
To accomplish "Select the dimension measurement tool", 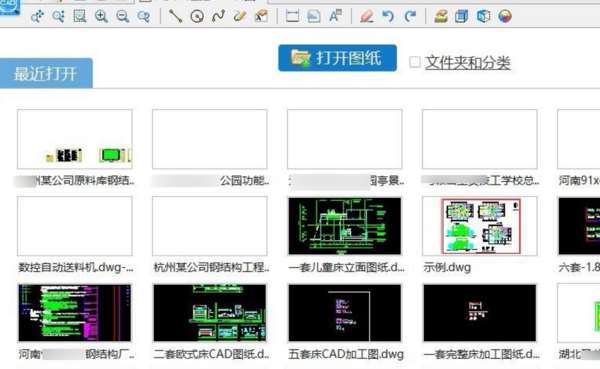I will [x=292, y=16].
